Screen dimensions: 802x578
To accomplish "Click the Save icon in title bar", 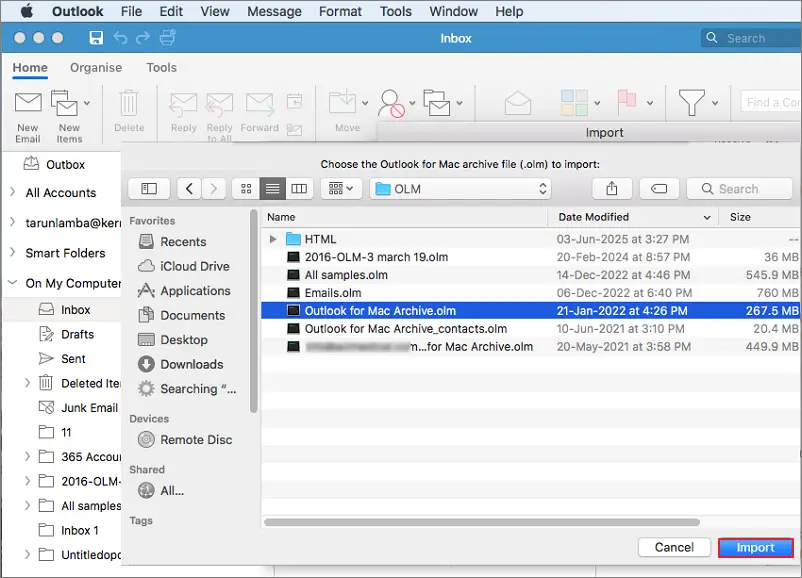I will click(96, 38).
